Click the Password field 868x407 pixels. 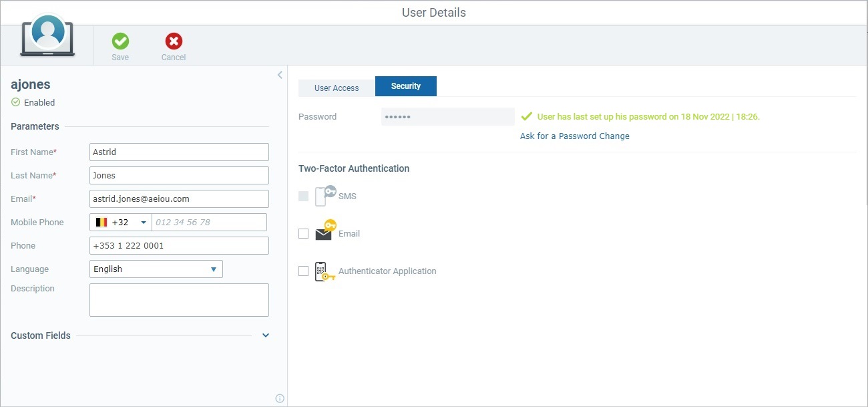click(x=447, y=116)
